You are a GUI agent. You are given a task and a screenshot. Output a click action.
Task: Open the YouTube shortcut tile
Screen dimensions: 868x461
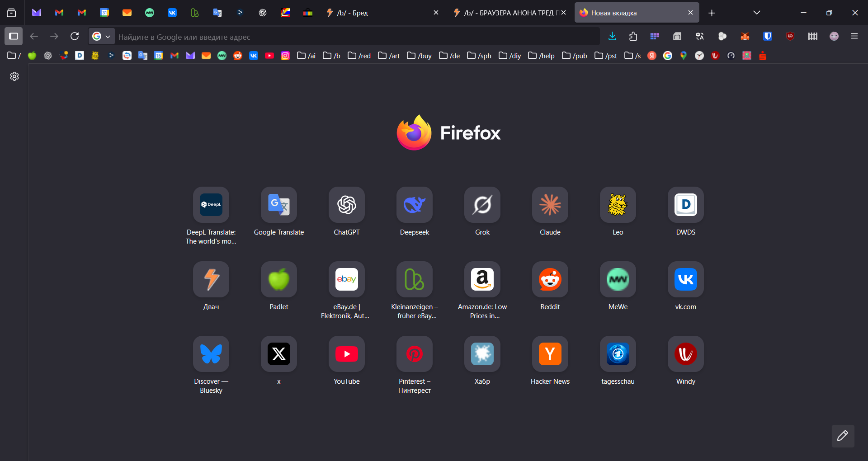(347, 354)
